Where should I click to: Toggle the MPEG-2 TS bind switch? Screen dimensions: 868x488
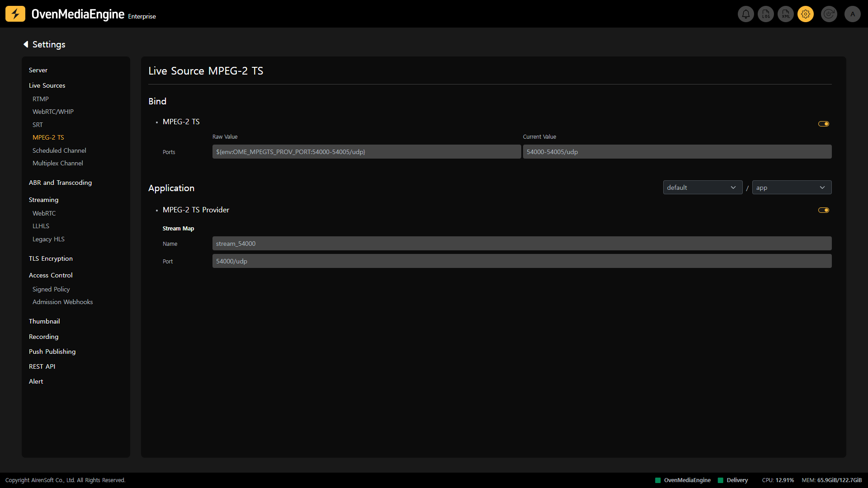point(823,124)
